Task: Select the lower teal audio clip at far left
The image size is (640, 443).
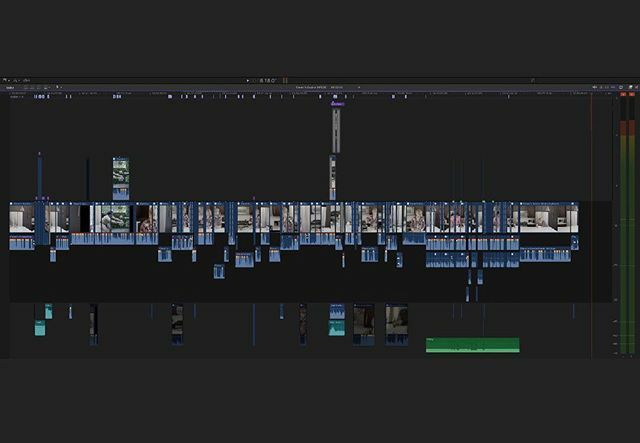Action: click(40, 328)
